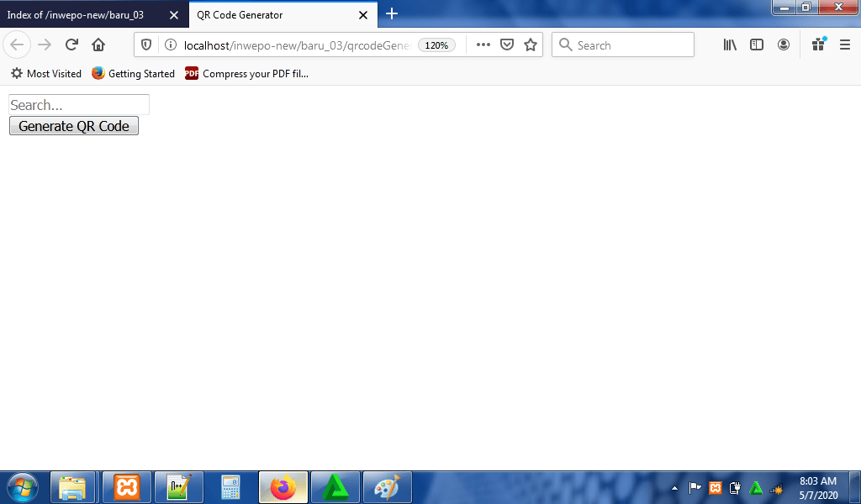This screenshot has height=504, width=861.
Task: Click the power plug tray icon
Action: 735,487
